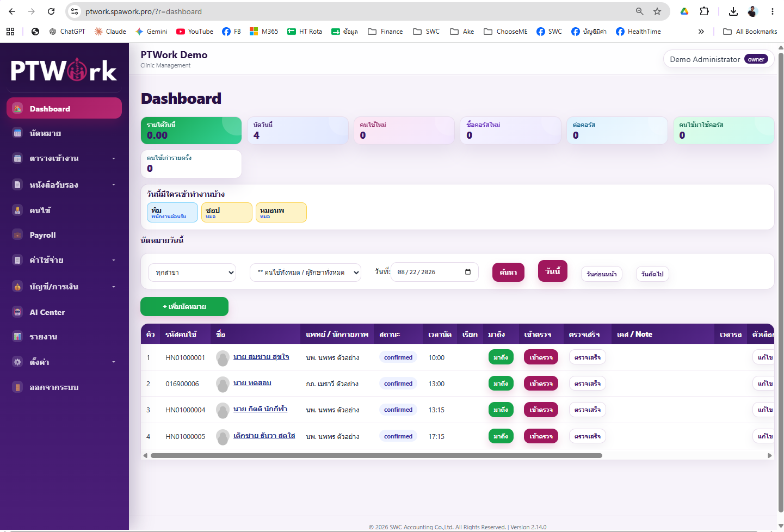Click the ออกจากระบบ logout icon
Image resolution: width=784 pixels, height=532 pixels.
coord(17,387)
